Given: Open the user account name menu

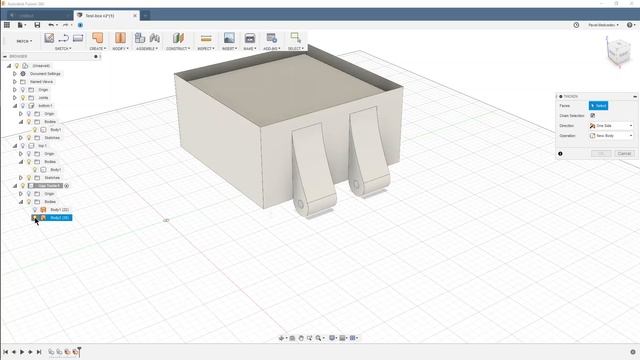Looking at the screenshot, I should [603, 25].
